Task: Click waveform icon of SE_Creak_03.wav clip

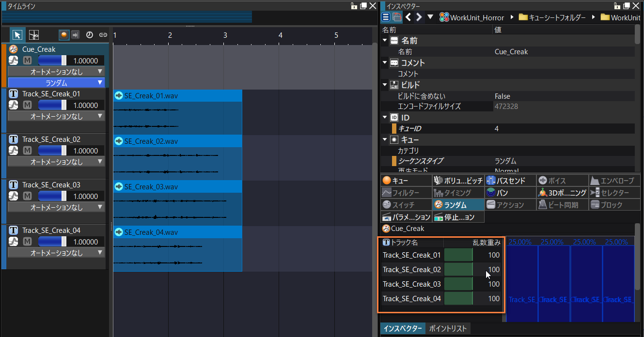Action: click(x=119, y=187)
